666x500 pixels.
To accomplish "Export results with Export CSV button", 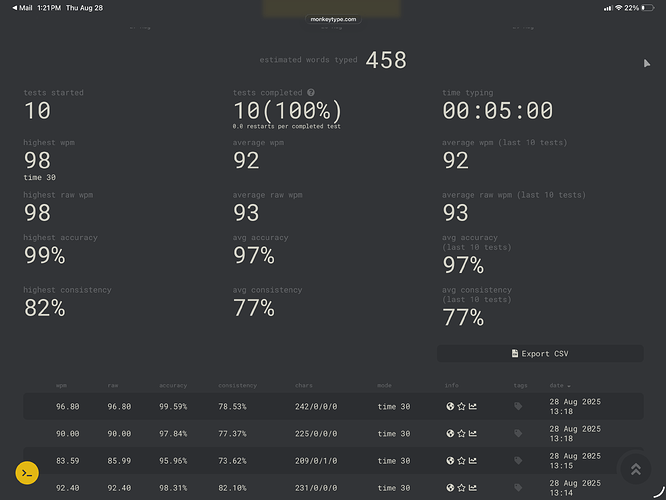I will [540, 354].
